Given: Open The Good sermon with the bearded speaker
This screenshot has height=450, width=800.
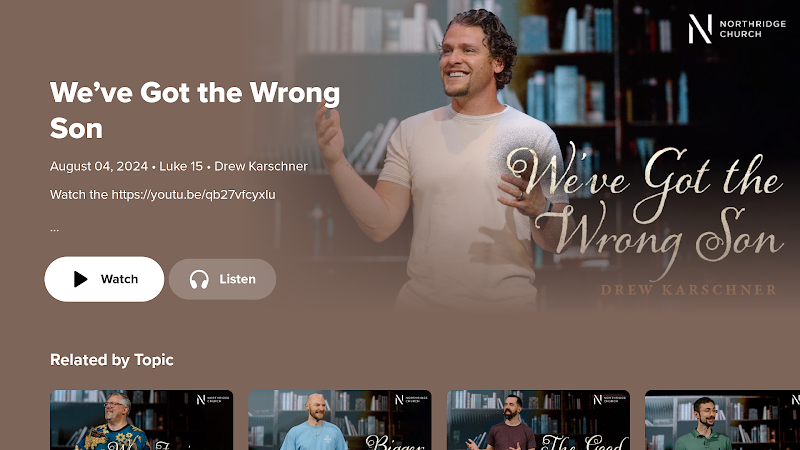Looking at the screenshot, I should click(538, 420).
